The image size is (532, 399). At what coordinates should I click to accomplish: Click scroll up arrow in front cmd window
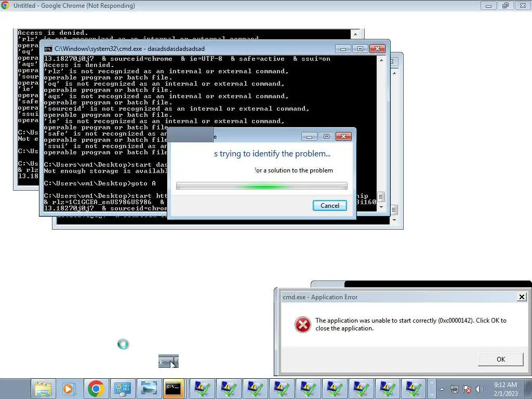click(381, 60)
